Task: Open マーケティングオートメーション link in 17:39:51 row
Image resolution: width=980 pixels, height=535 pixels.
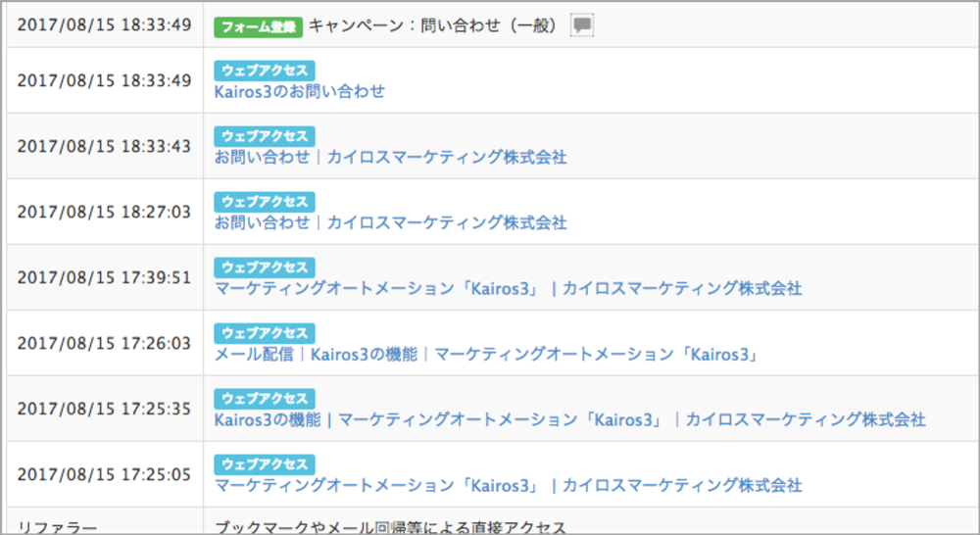Action: point(508,288)
